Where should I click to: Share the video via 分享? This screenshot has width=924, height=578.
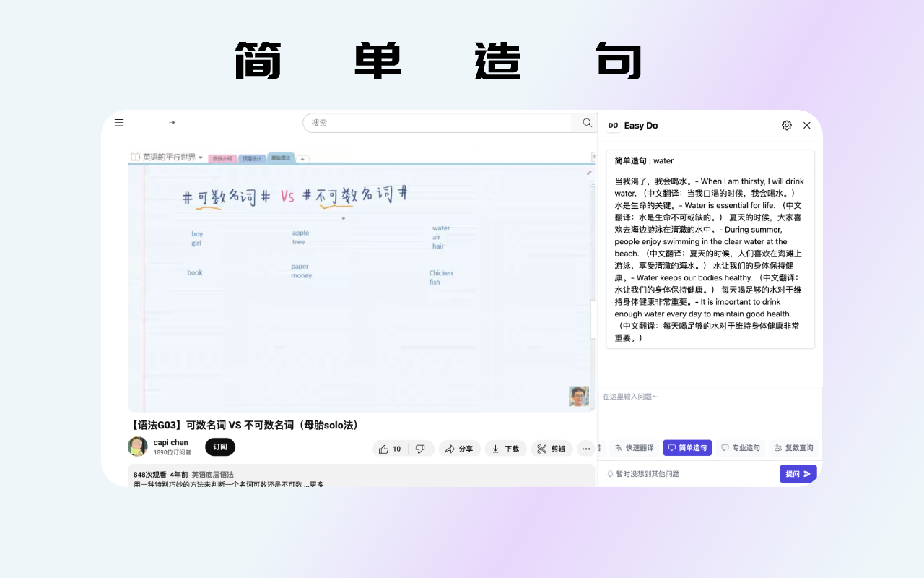tap(460, 449)
